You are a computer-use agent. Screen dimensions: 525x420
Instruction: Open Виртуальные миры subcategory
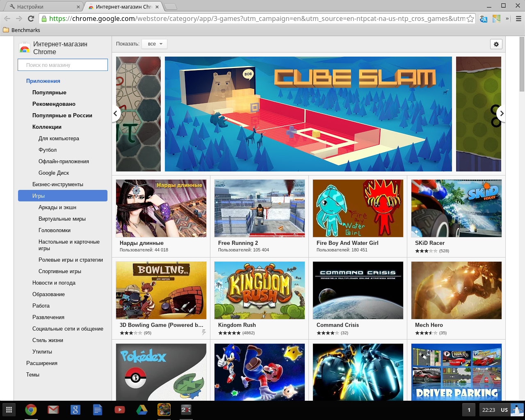(62, 219)
